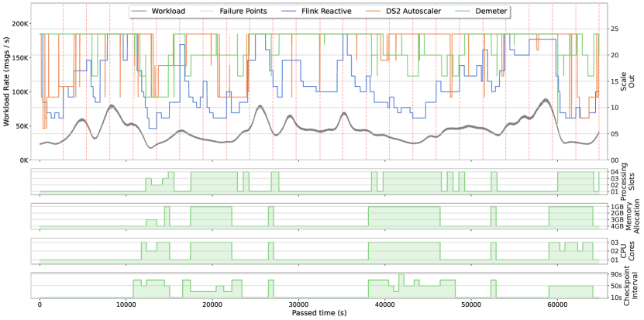Click the Demeter legend entry
Image resolution: width=644 pixels, height=320 pixels.
[483, 12]
